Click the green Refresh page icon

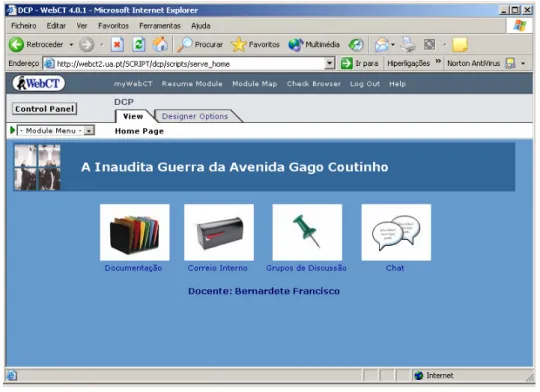(x=139, y=45)
